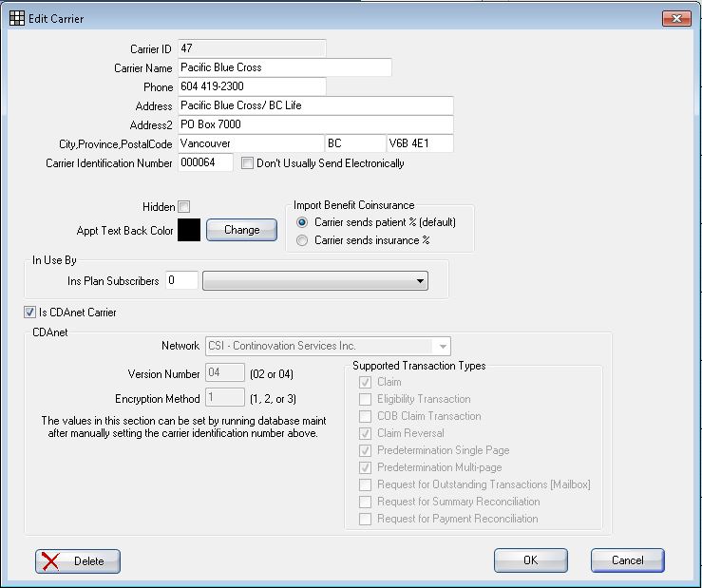Screen dimensions: 702x588
Task: Toggle Predetermination Multi-page checkbox
Action: coord(366,467)
